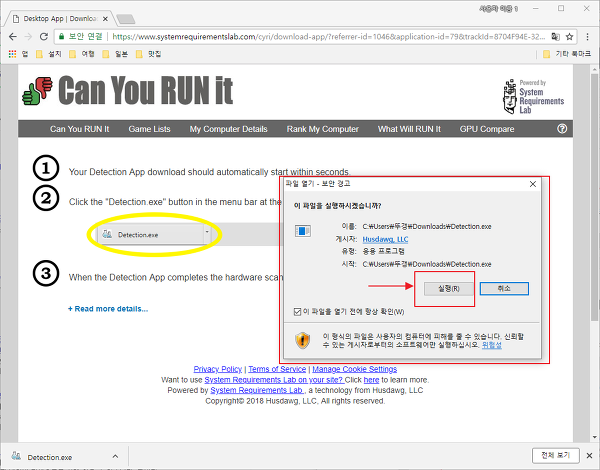600x470 pixels.
Task: Open the Terms of Service link
Action: (x=277, y=369)
